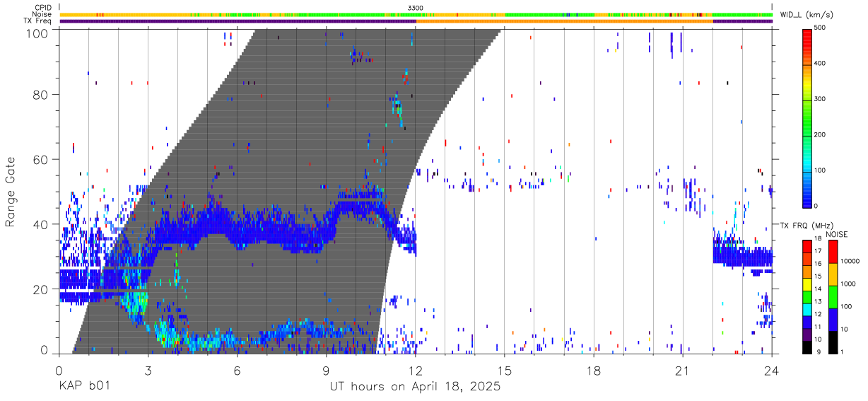Click the Noise row label

[42, 14]
